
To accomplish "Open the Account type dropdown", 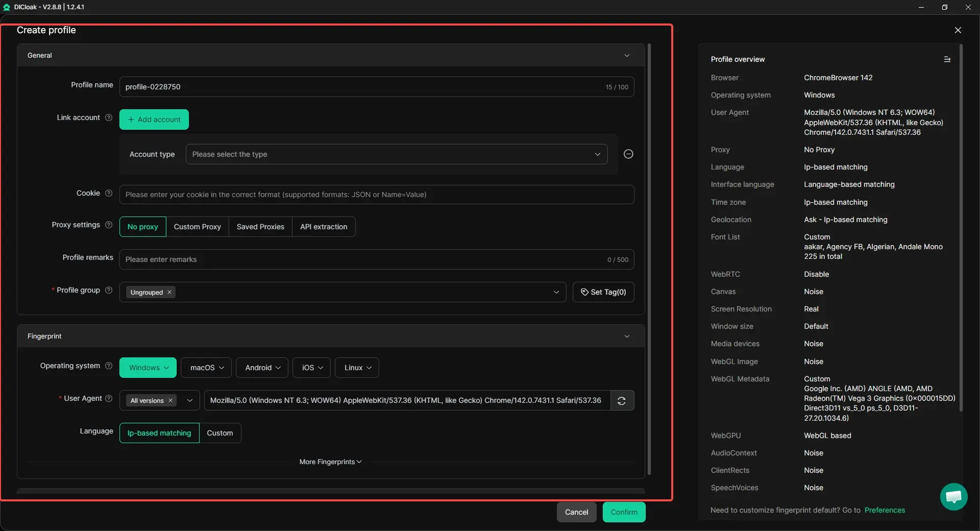I will 396,154.
